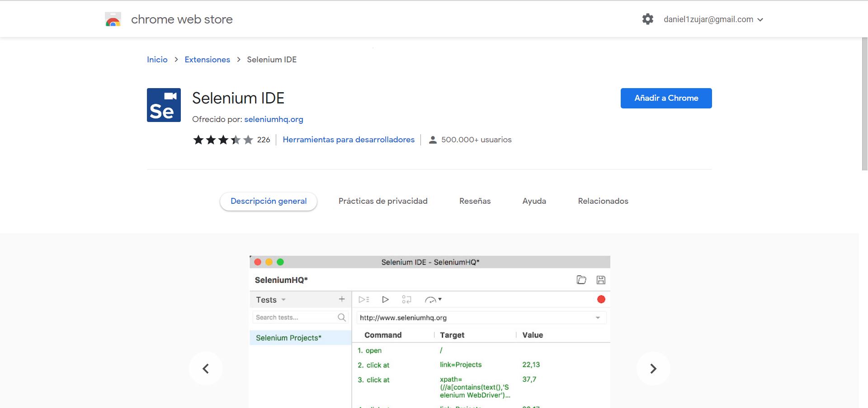Switch to the Ayuda tab
This screenshot has height=408, width=868.
[x=534, y=201]
